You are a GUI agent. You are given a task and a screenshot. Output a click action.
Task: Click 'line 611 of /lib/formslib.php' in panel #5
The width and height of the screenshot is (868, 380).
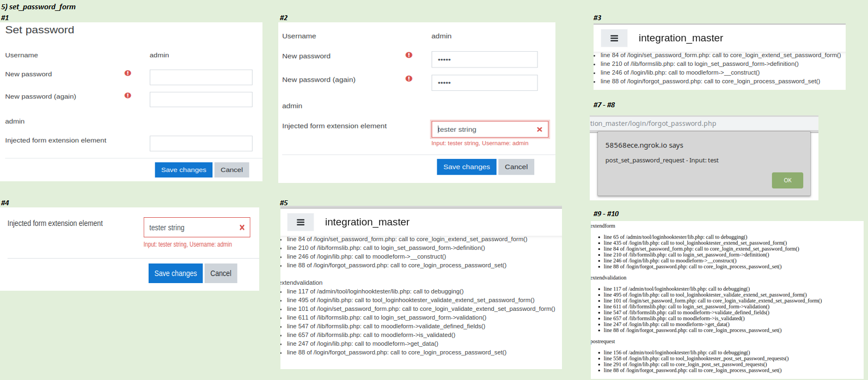click(387, 317)
